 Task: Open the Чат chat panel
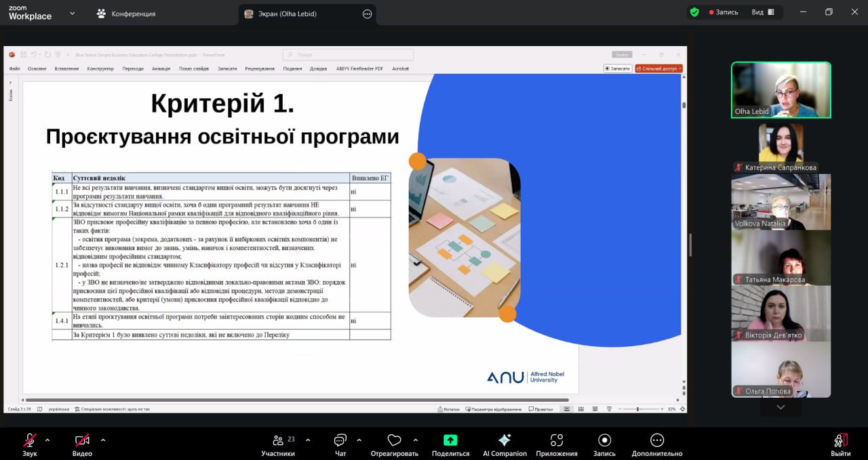click(340, 440)
